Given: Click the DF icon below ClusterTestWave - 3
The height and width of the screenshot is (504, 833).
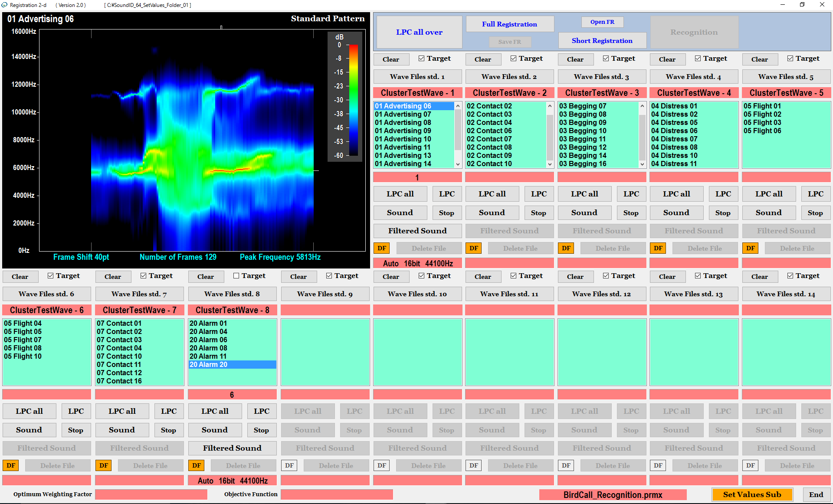Looking at the screenshot, I should pos(566,248).
